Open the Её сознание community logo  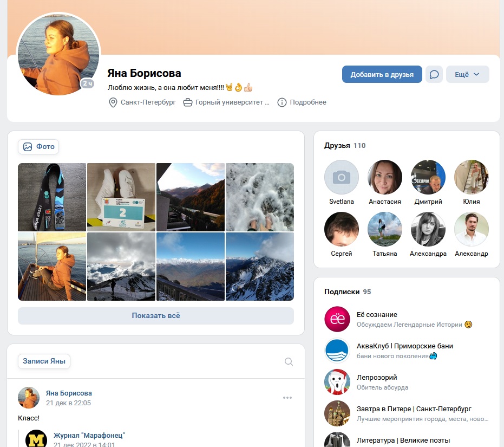[337, 319]
